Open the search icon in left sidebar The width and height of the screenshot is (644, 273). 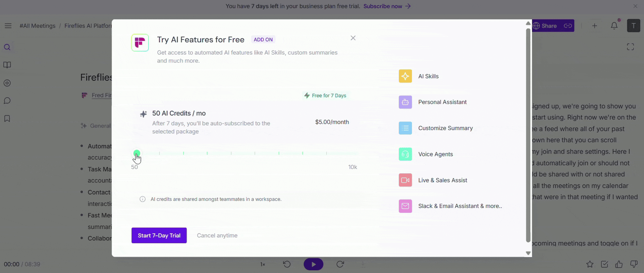[x=7, y=47]
